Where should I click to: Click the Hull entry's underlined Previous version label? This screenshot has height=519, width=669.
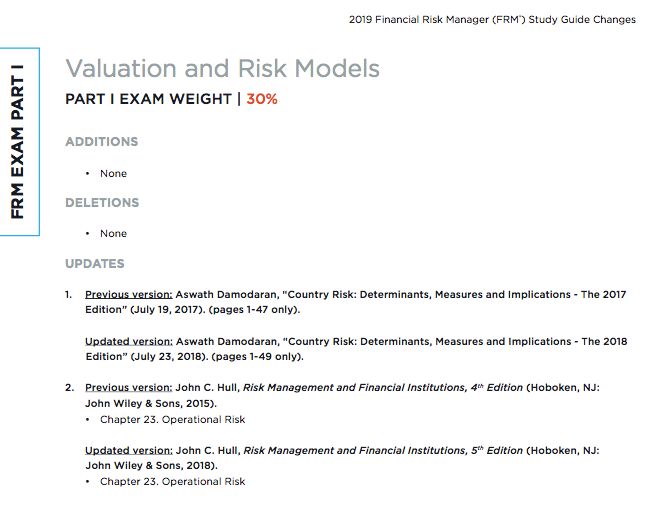pyautogui.click(x=129, y=387)
